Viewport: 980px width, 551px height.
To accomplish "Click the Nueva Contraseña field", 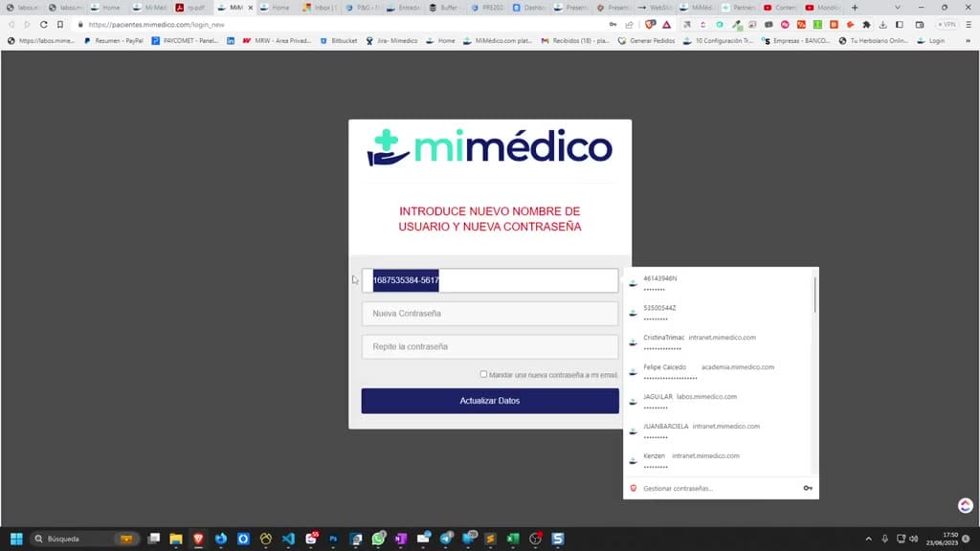I will pos(490,314).
